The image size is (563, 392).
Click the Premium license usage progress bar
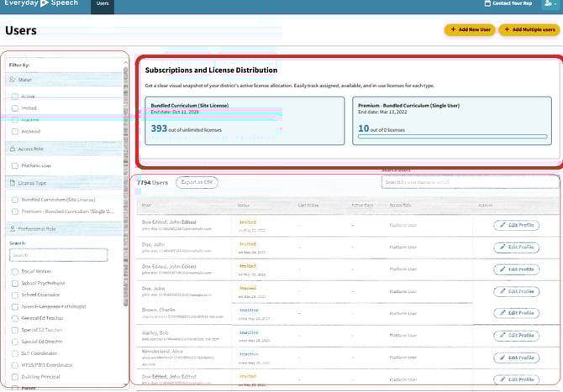452,137
